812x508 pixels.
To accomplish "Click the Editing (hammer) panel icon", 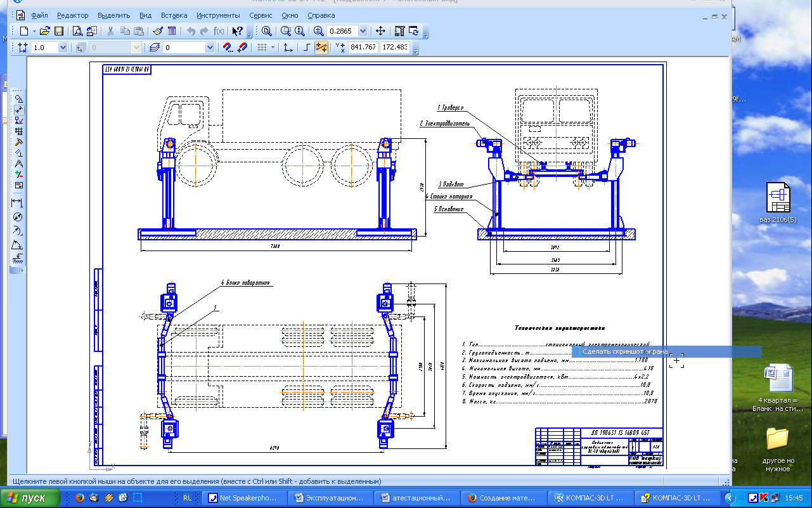I will tap(19, 142).
